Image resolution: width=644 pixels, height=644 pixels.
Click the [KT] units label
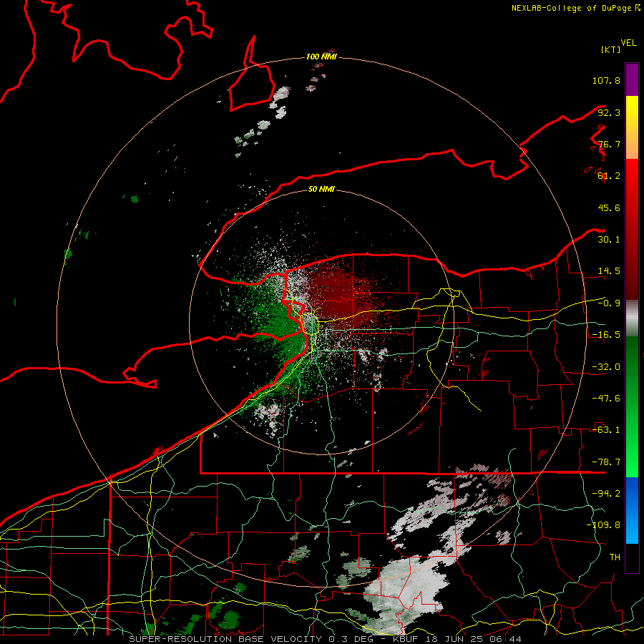[610, 49]
